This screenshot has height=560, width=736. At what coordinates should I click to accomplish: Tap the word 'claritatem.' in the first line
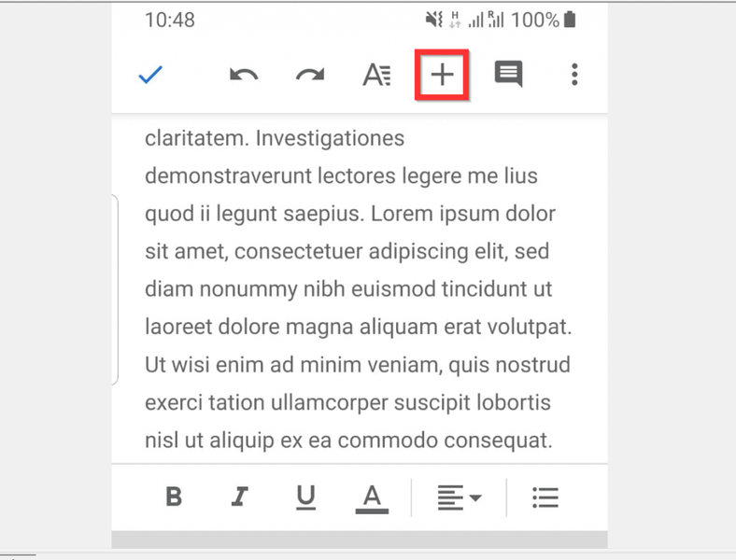coord(197,138)
